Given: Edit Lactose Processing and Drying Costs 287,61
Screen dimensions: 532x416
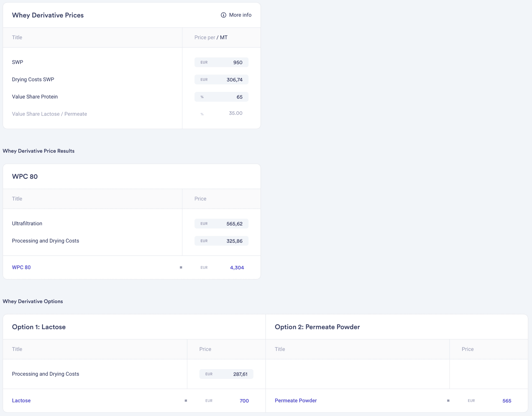Looking at the screenshot, I should click(226, 374).
